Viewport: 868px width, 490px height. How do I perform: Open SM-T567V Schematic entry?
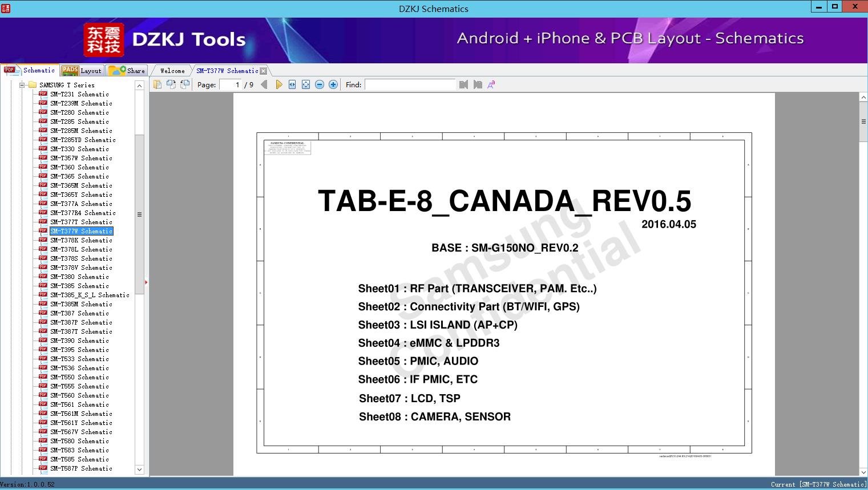click(x=81, y=432)
